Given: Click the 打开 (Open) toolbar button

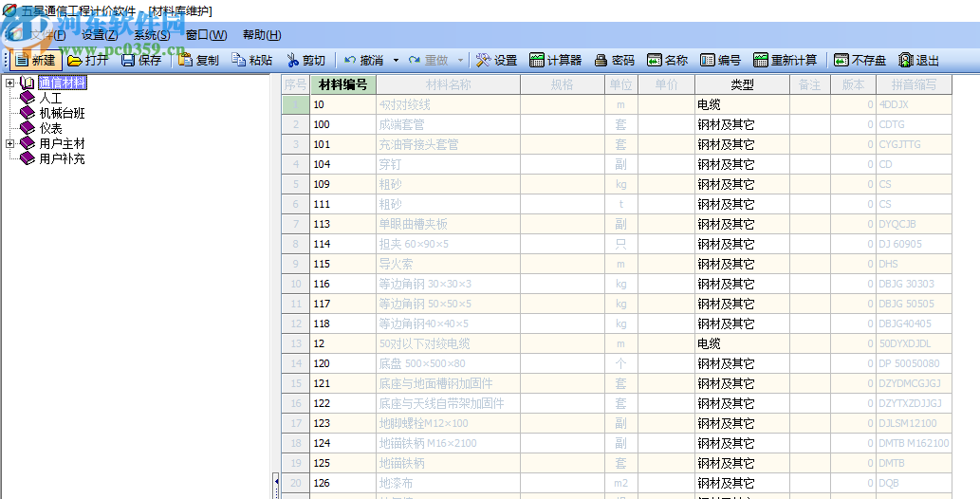Looking at the screenshot, I should [x=87, y=60].
